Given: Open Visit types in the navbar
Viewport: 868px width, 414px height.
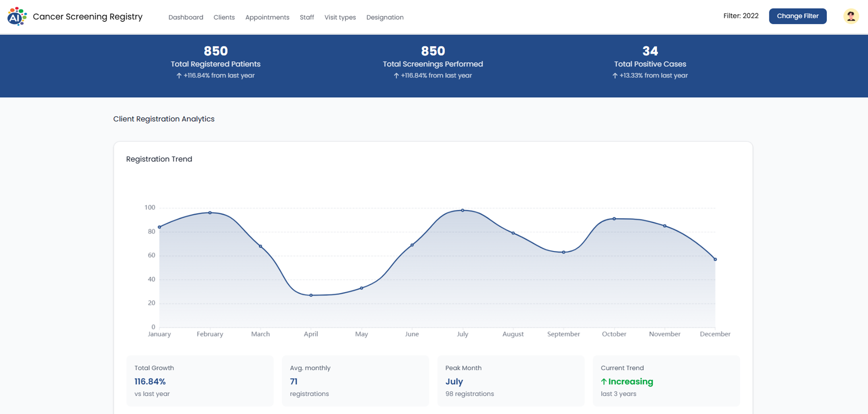Looking at the screenshot, I should 340,17.
